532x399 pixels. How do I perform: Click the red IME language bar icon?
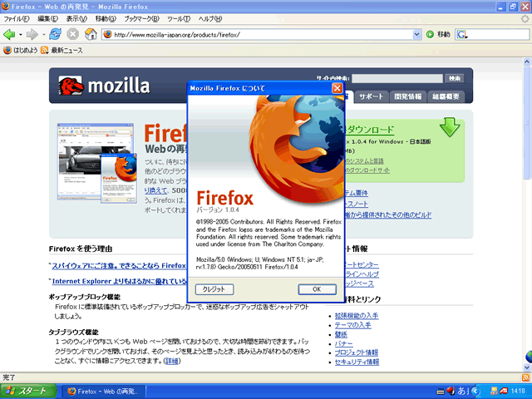(x=451, y=392)
